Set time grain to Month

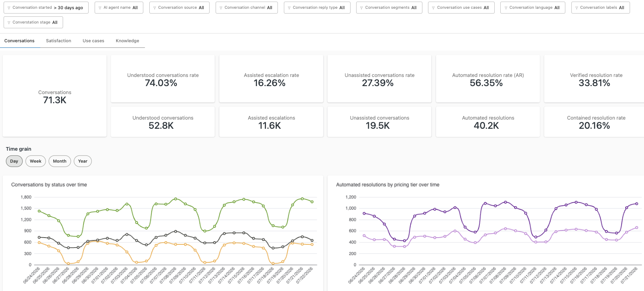click(x=60, y=161)
